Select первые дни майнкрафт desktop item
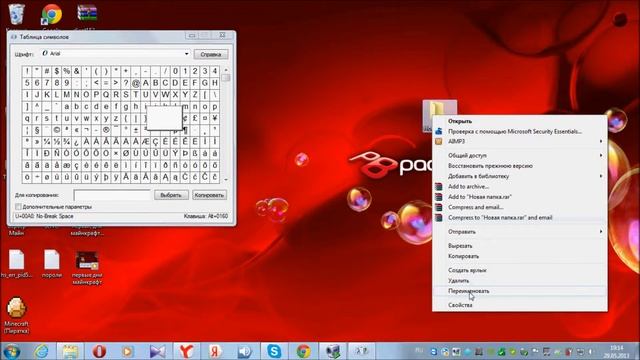Image resolution: width=640 pixels, height=360 pixels. [x=87, y=267]
